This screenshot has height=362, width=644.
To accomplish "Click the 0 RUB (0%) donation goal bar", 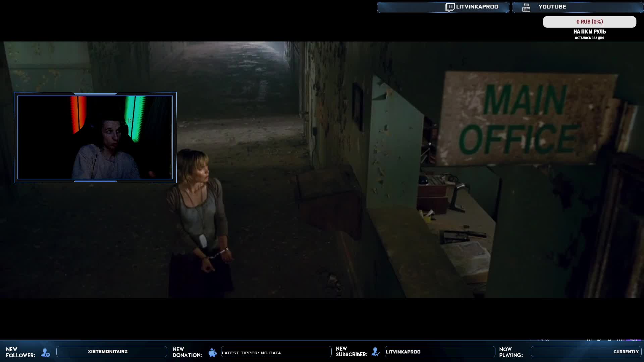I will click(x=589, y=22).
